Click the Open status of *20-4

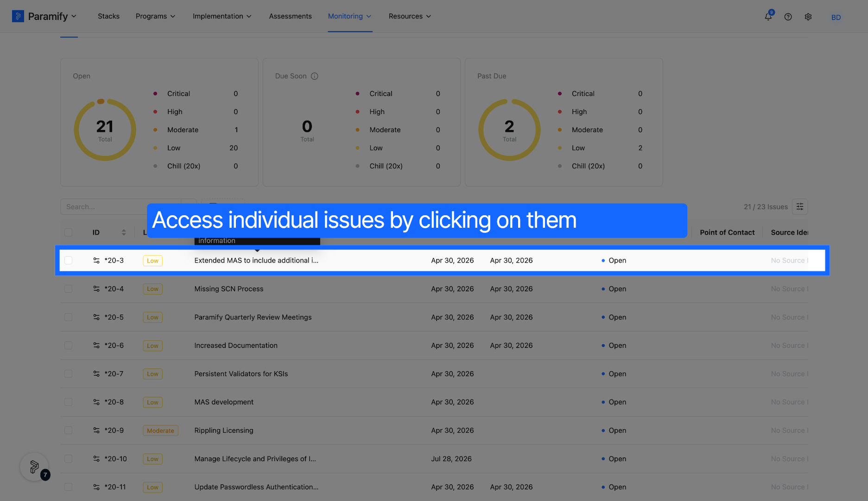pos(614,289)
